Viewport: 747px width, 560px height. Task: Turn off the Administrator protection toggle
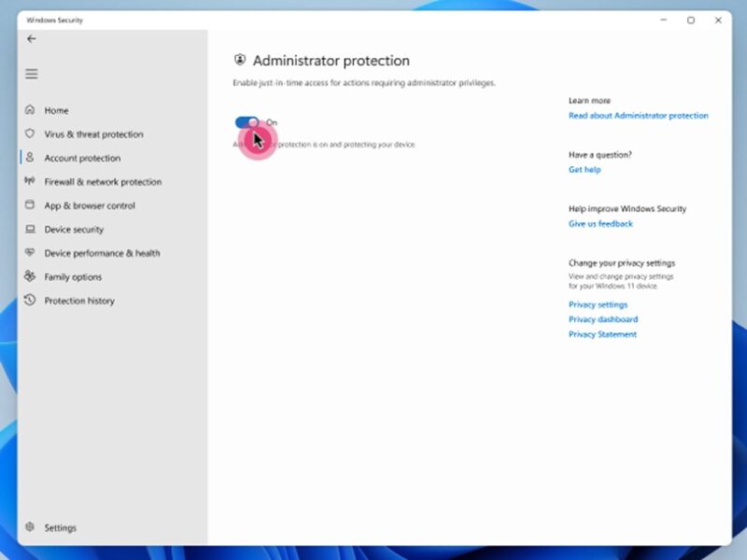(x=247, y=121)
